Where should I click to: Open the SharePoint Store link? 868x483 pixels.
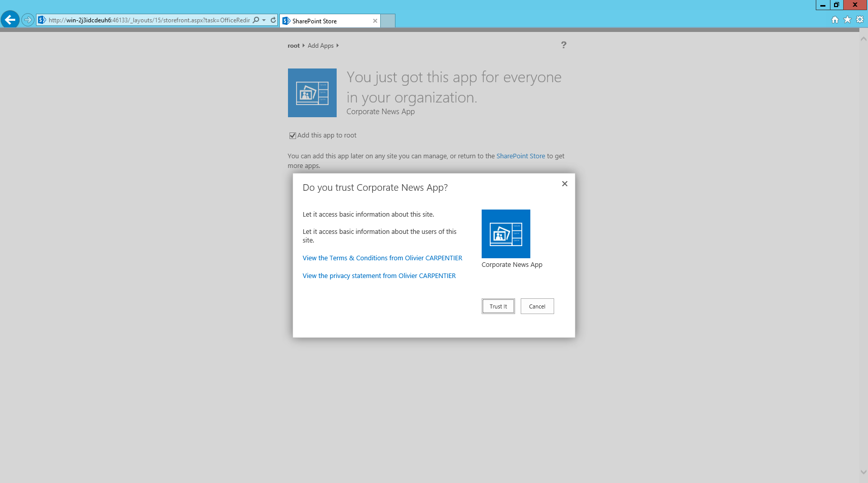(521, 156)
